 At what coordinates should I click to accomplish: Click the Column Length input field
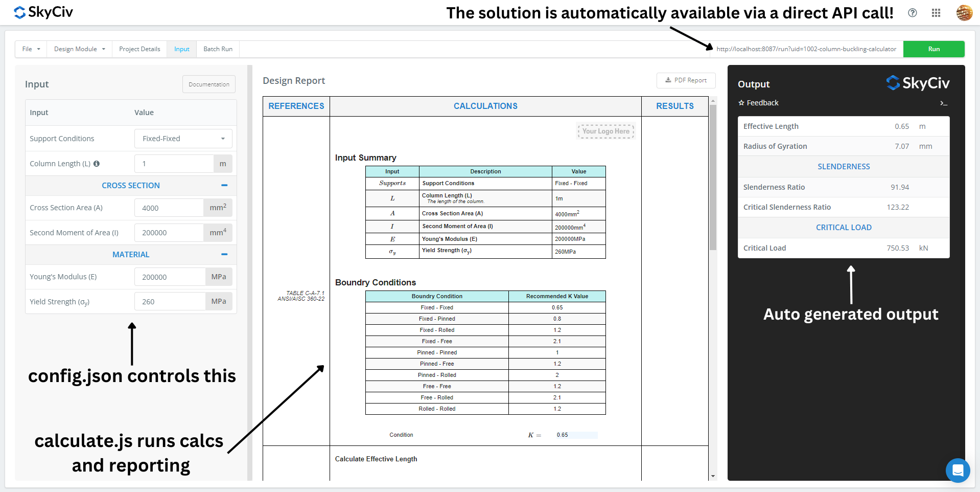(174, 164)
